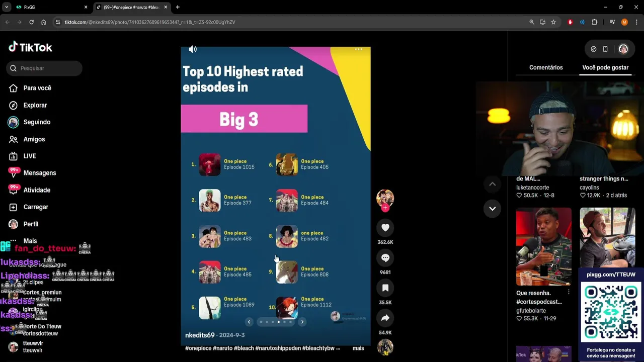This screenshot has width=644, height=362.
Task: Like the post with the heart icon
Action: (x=385, y=228)
